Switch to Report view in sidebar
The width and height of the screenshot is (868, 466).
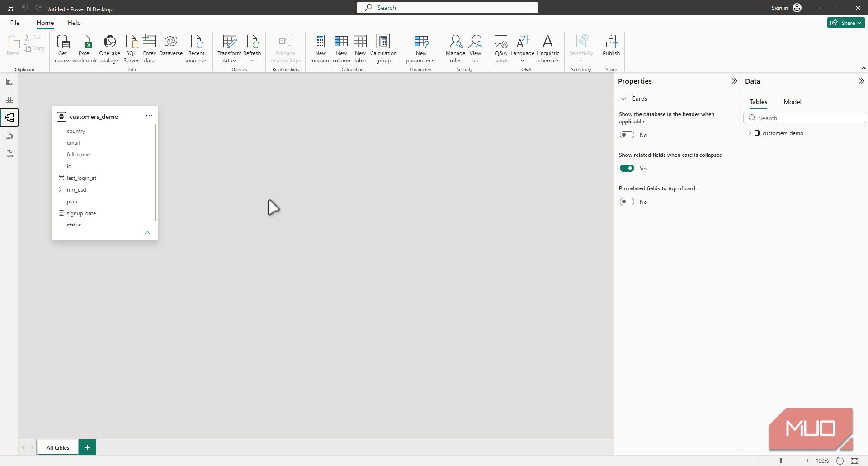[x=9, y=81]
